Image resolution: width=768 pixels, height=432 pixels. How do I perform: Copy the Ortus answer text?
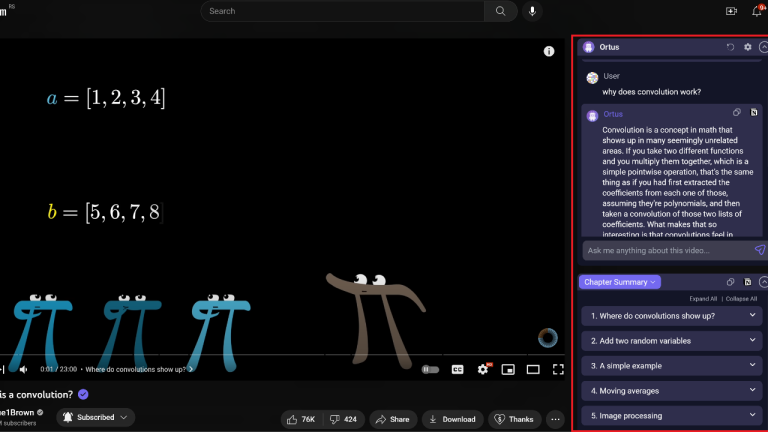click(737, 113)
